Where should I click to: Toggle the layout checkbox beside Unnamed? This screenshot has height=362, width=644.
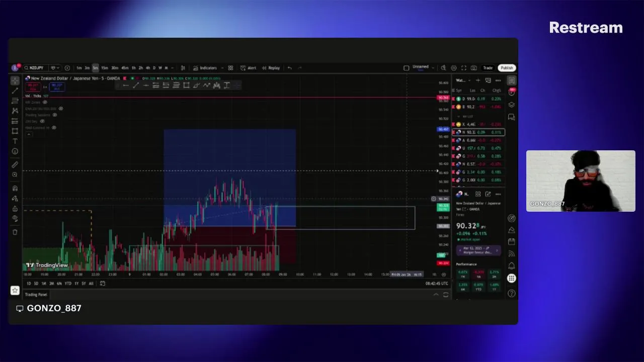[407, 68]
